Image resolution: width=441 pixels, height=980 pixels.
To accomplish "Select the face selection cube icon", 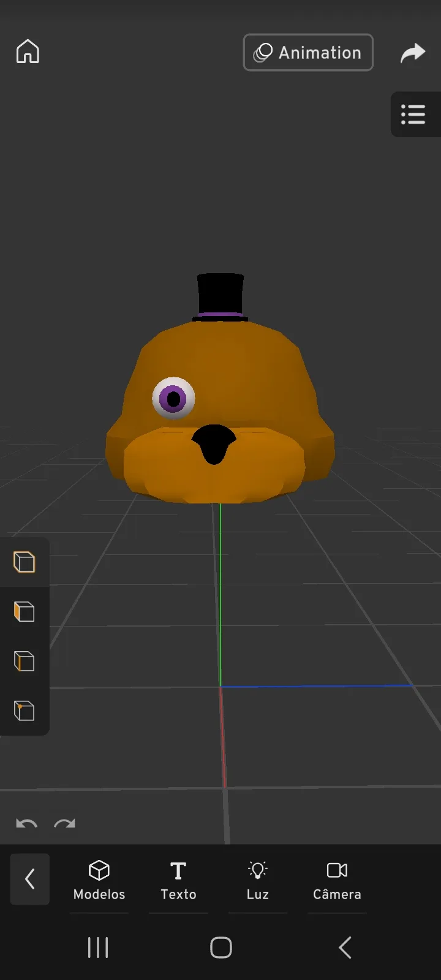I will click(24, 611).
